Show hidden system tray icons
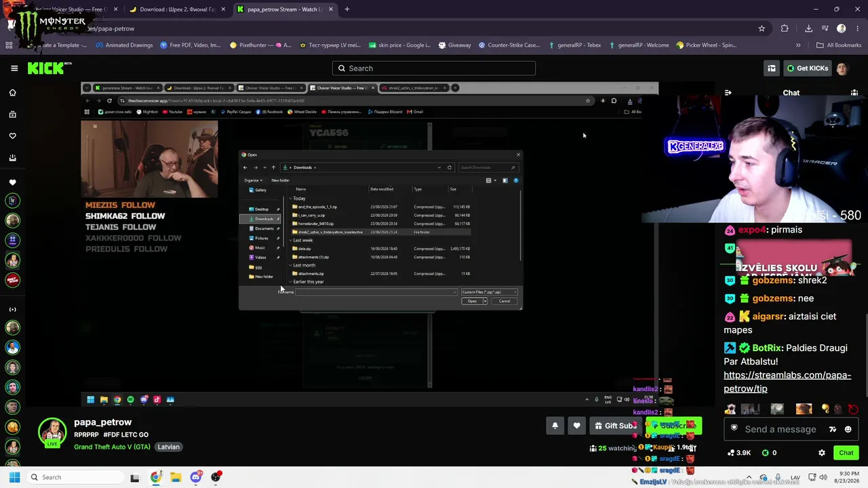 coord(748,477)
